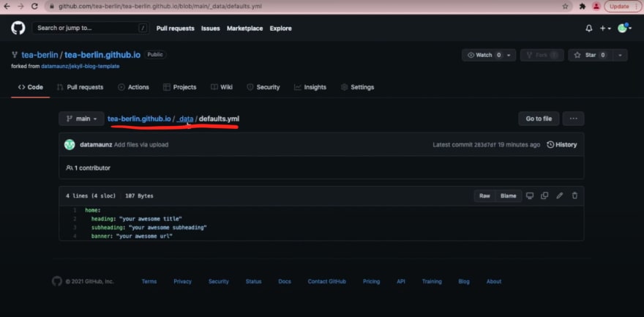The height and width of the screenshot is (317, 644).
Task: Open the datamaunz avatar
Action: click(70, 144)
